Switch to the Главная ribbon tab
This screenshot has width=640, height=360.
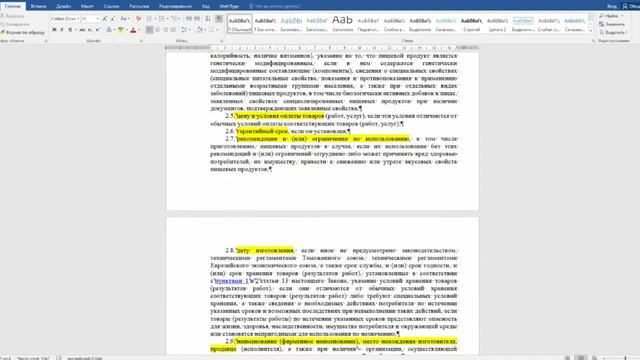click(13, 6)
